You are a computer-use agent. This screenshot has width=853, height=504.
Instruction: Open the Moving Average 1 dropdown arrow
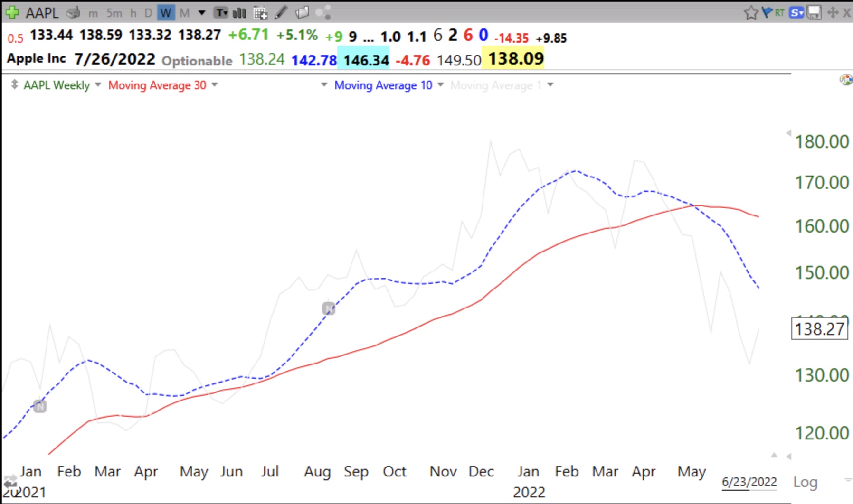pyautogui.click(x=550, y=85)
